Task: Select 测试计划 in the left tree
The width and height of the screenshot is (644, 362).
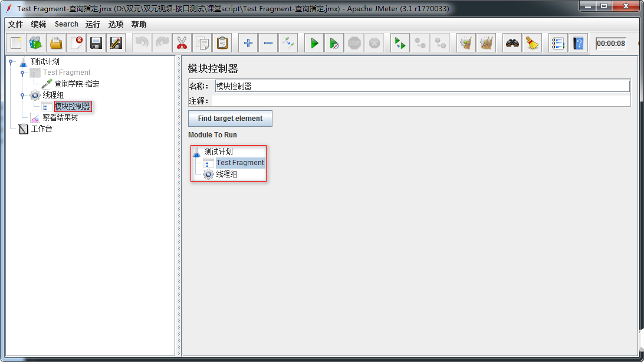Action: (x=45, y=61)
